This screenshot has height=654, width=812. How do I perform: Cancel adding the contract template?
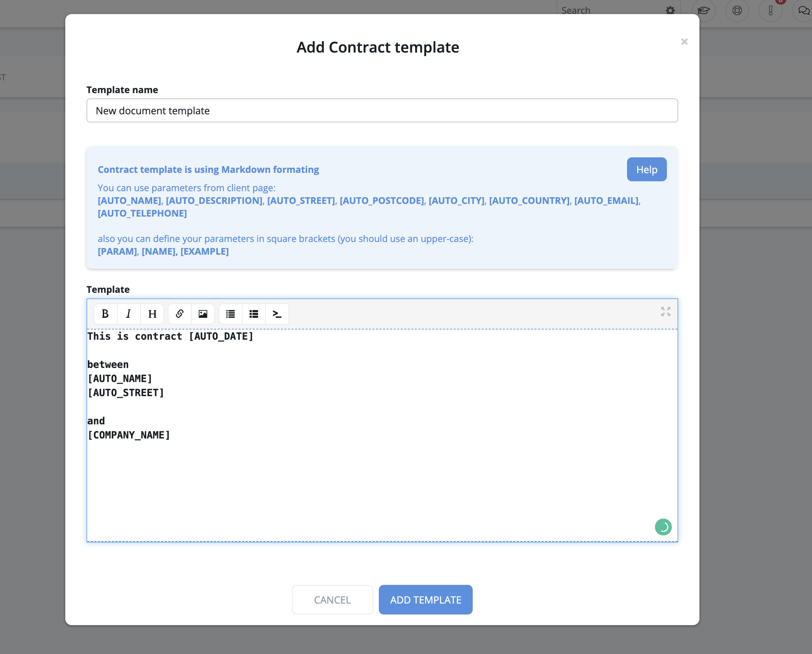point(332,599)
